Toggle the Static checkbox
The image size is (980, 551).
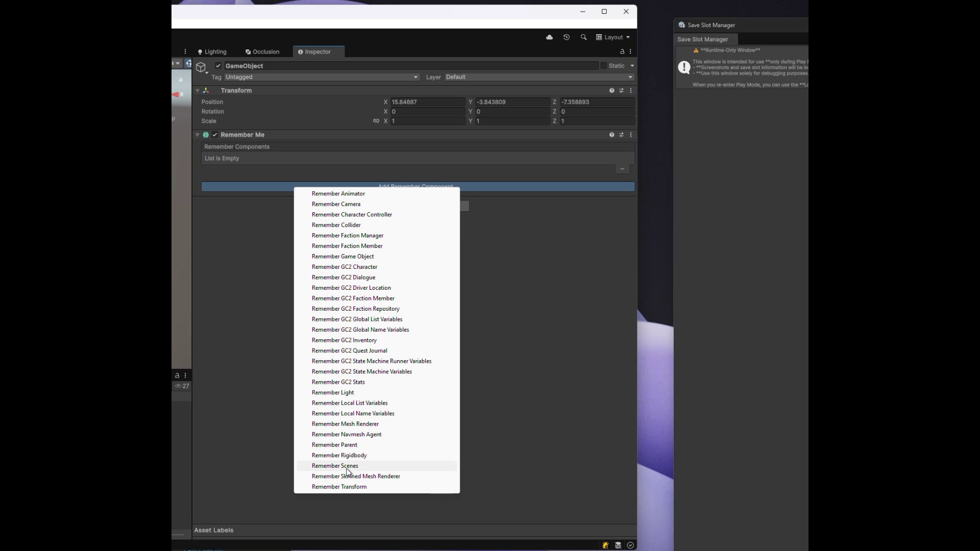tap(604, 66)
